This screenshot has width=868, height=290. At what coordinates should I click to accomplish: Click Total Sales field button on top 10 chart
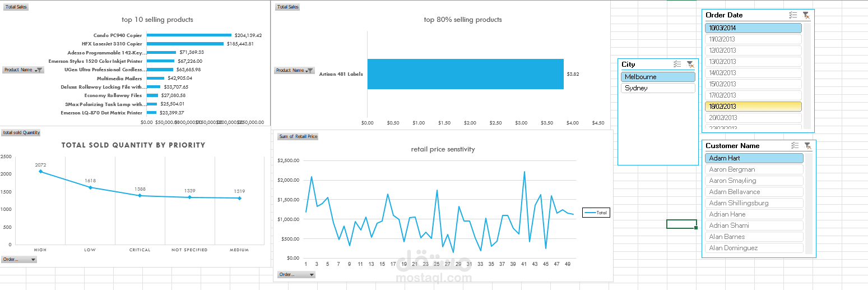pyautogui.click(x=16, y=7)
